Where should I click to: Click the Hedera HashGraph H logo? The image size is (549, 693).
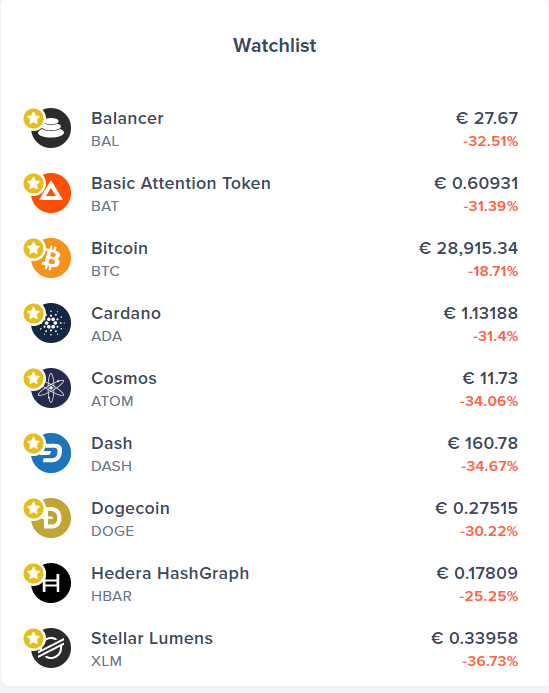(51, 583)
